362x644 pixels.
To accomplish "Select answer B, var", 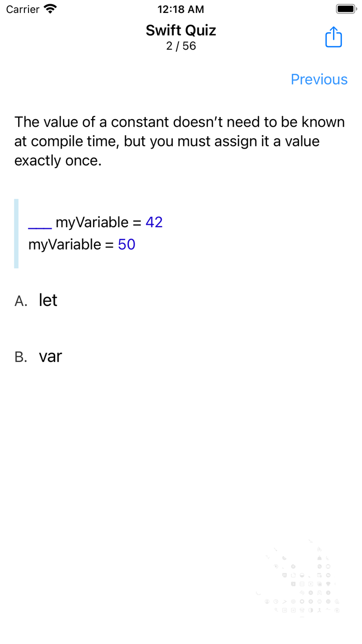I will pyautogui.click(x=50, y=356).
